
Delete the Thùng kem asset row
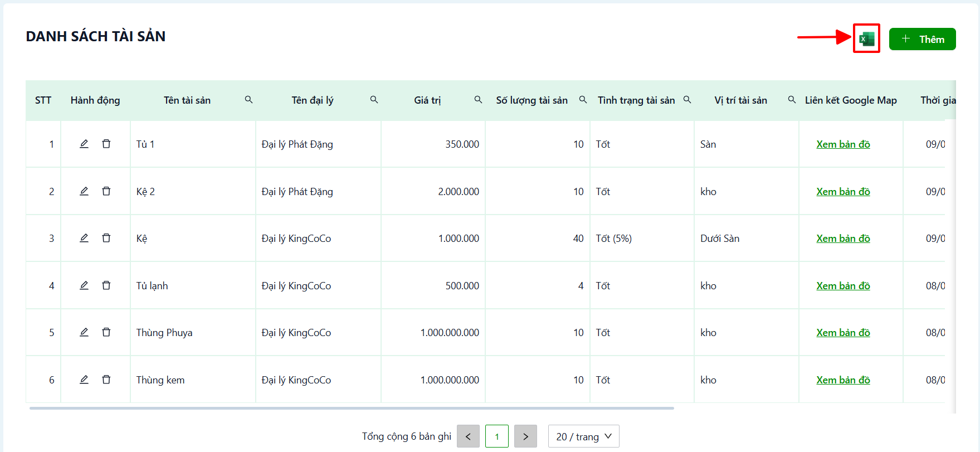pos(106,380)
